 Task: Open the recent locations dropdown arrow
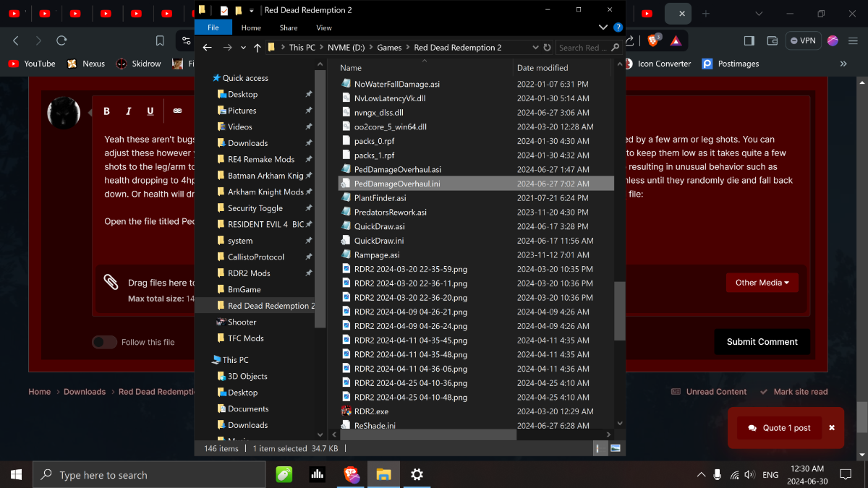point(244,48)
